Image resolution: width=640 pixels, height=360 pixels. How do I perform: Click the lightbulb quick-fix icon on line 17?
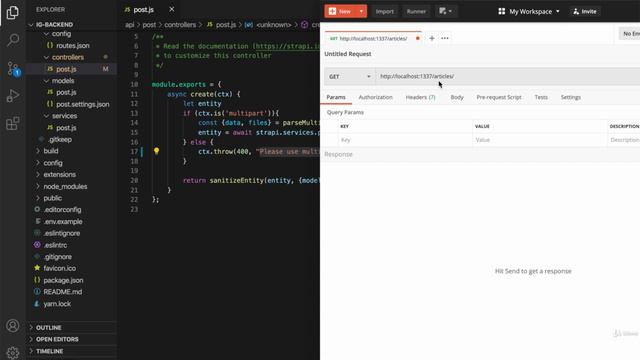click(156, 151)
